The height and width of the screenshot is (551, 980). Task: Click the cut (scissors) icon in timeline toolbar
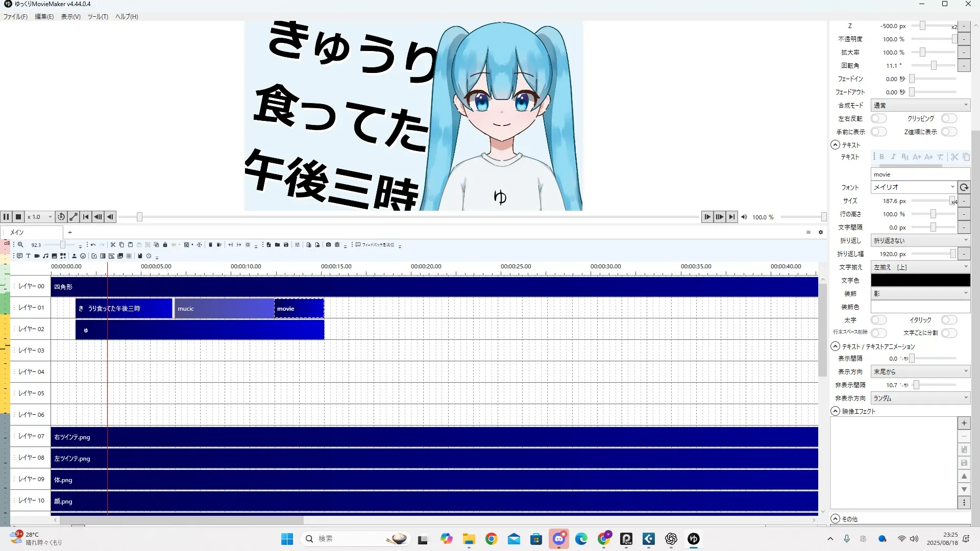click(x=113, y=245)
